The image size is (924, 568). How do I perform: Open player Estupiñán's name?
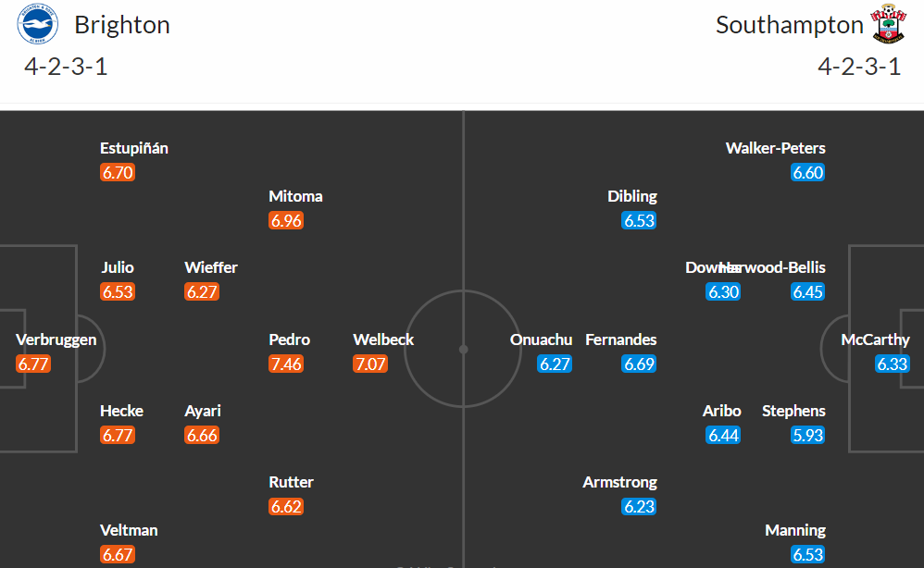(x=133, y=148)
